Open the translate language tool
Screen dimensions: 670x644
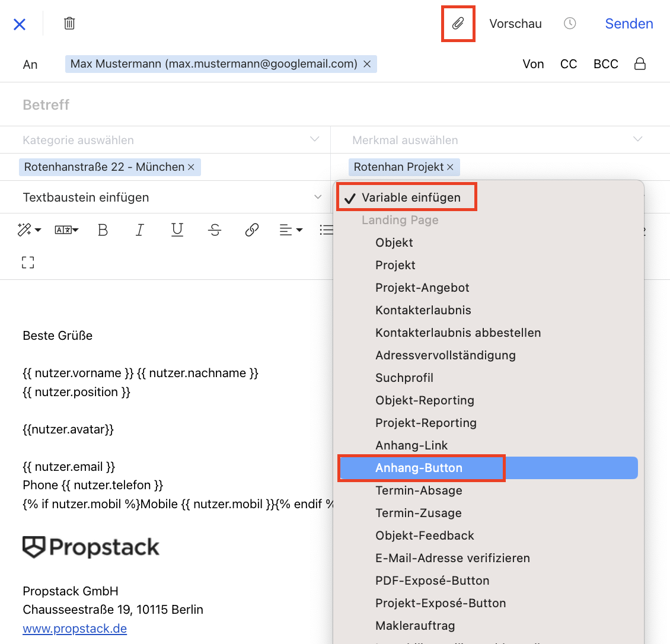click(x=66, y=230)
